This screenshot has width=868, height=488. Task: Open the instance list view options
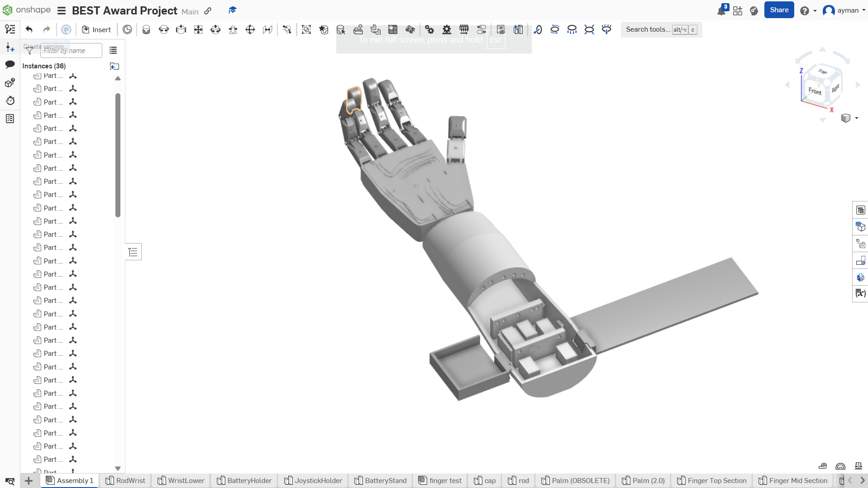tap(113, 50)
